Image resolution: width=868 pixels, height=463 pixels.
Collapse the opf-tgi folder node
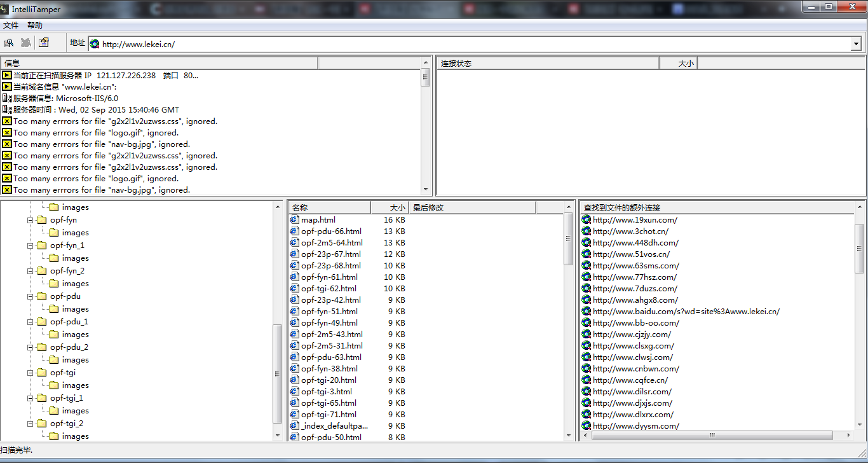point(30,373)
